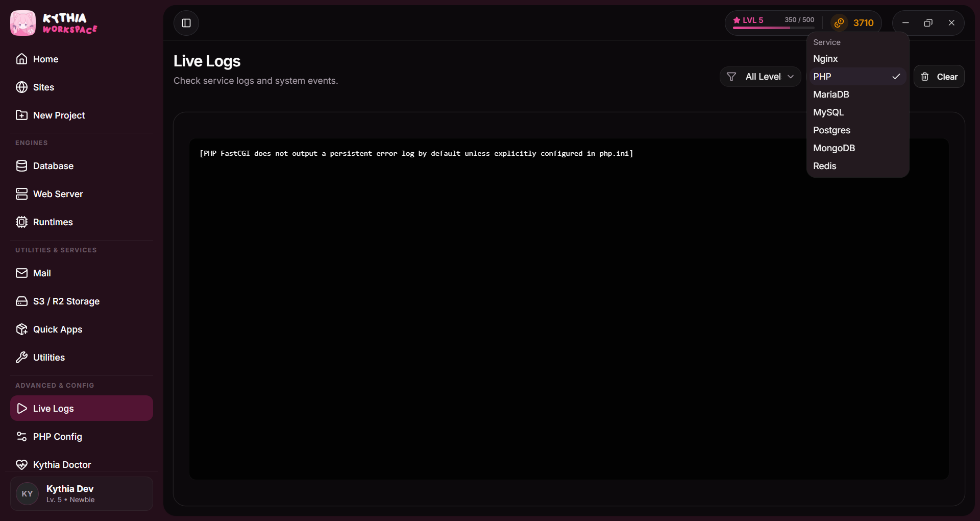The height and width of the screenshot is (521, 980).
Task: Choose MongoDB service logs
Action: [857, 148]
